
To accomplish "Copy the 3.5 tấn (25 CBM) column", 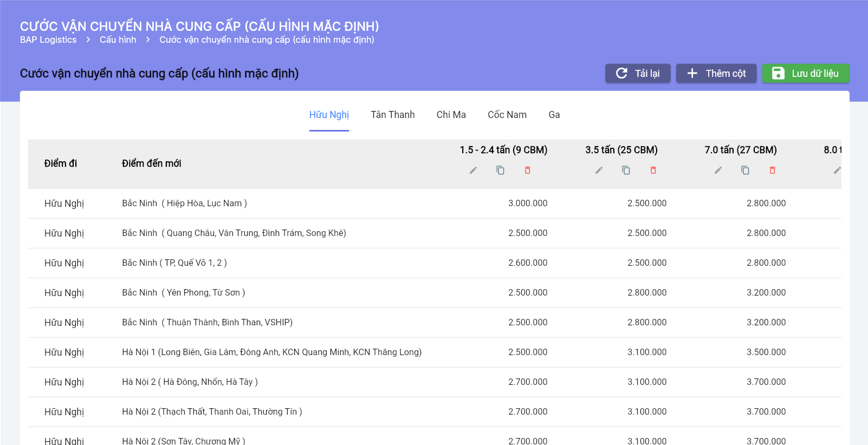I will coord(626,171).
